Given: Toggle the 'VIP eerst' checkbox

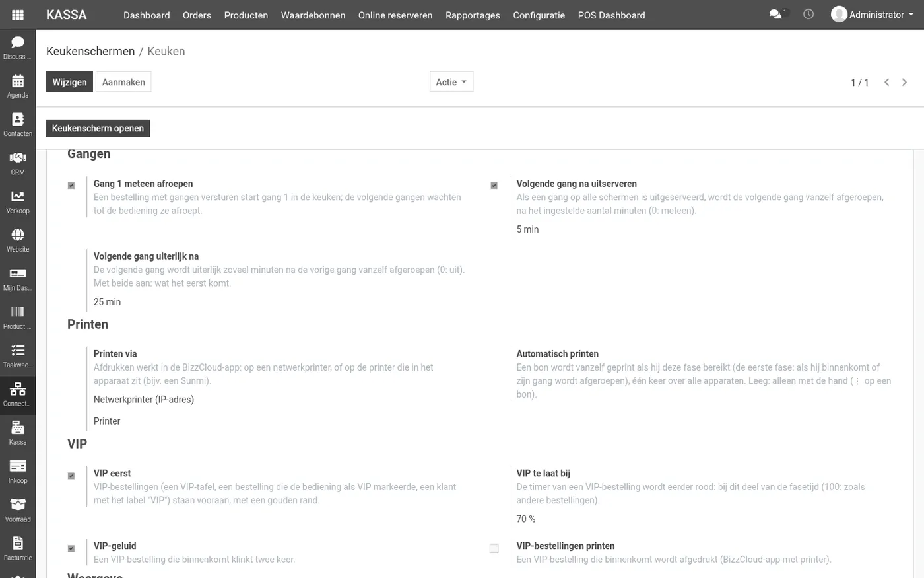Looking at the screenshot, I should pos(71,476).
